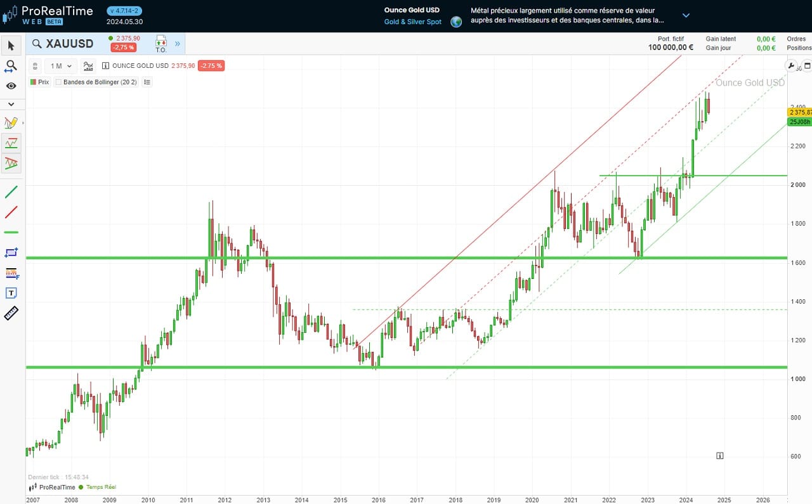Screen dimensions: 812x504
Task: Expand the collapsed sidebar chevron below eye
Action: (x=11, y=104)
